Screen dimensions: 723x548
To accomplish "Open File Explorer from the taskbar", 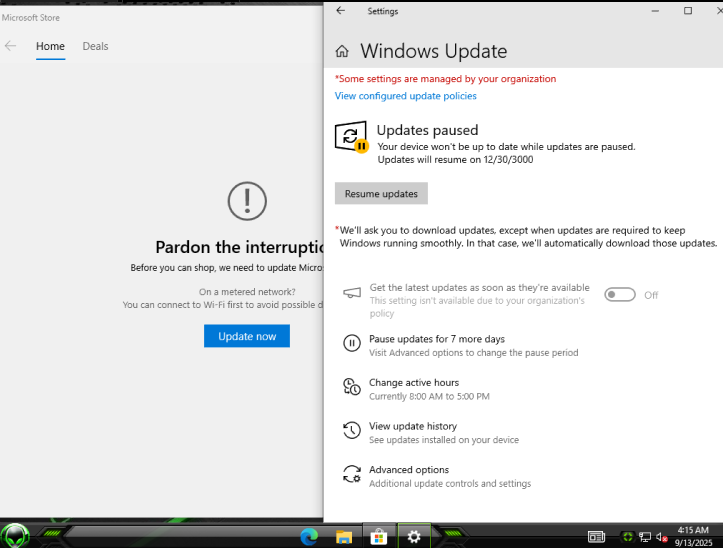I will click(344, 537).
